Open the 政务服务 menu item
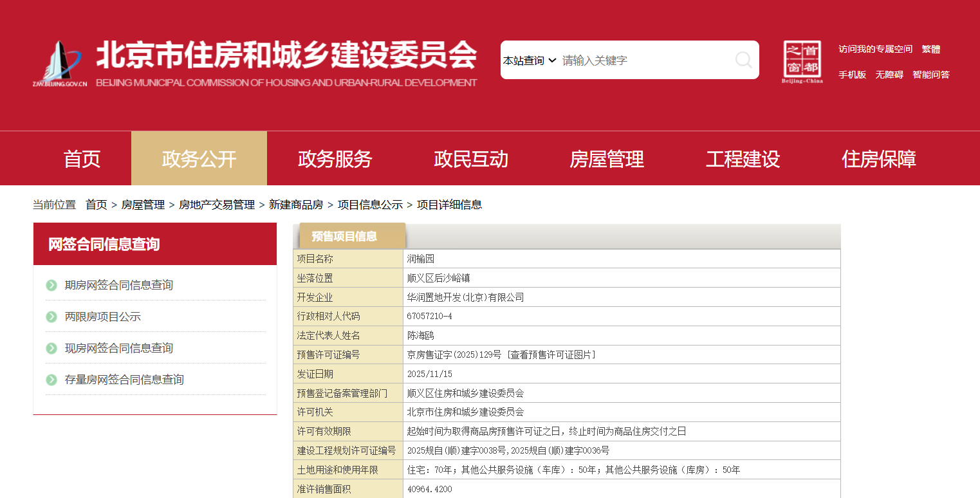Screen dimensions: 980x498 click(335, 159)
